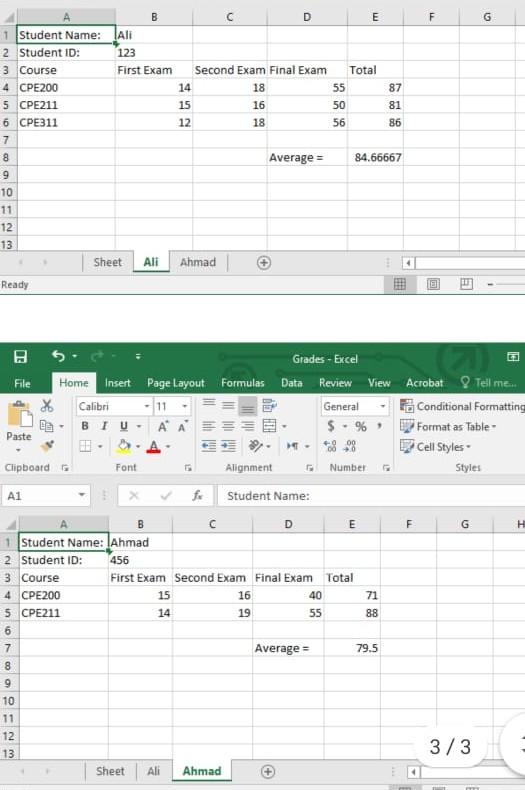Click the Merge & Center icon
525x790 pixels.
(x=270, y=426)
